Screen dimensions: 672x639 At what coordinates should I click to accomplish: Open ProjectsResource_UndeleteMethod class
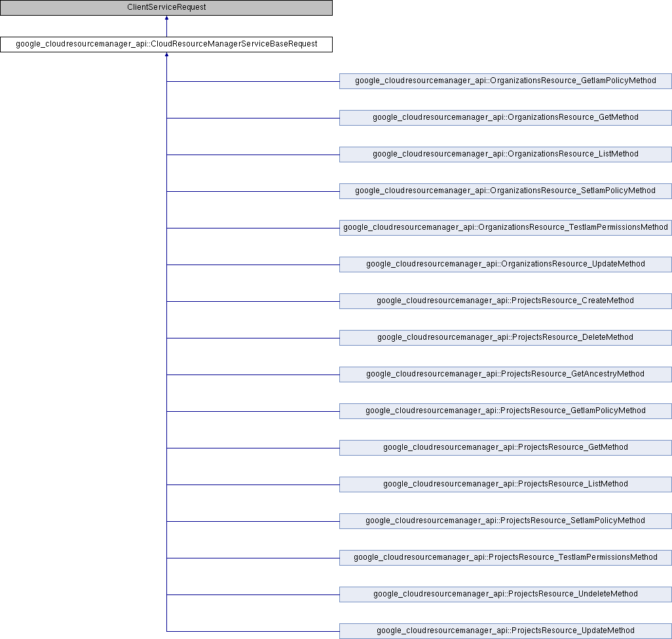(505, 594)
